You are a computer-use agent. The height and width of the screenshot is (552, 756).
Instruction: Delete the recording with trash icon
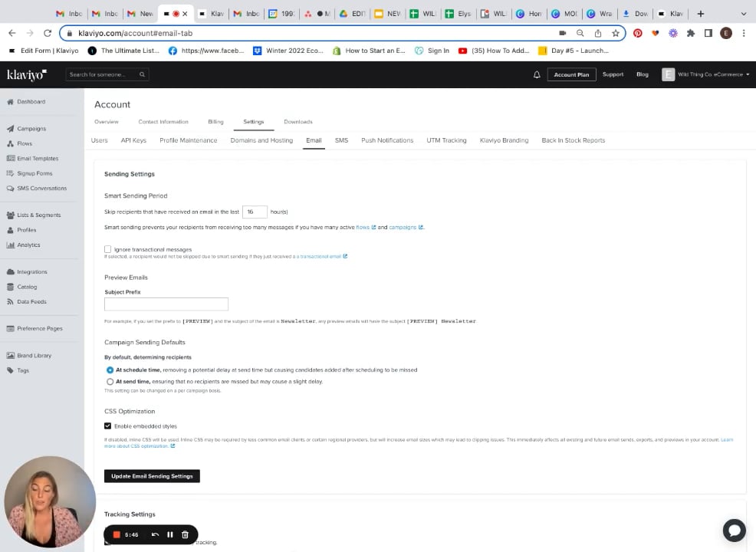click(x=185, y=534)
